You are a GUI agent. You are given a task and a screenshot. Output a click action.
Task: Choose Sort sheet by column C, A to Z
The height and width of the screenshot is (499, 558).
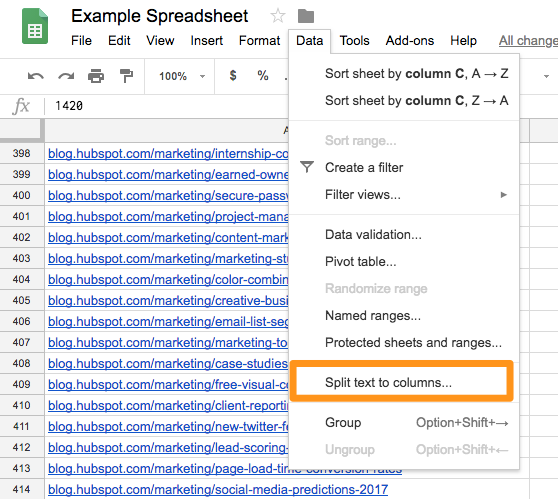pos(404,74)
